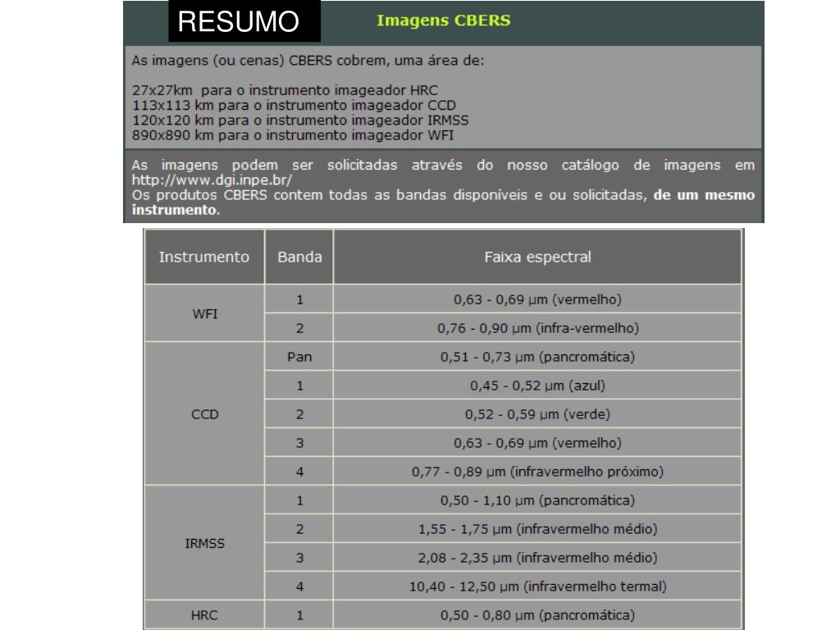Click band 2 cell of WFI

pos(299,328)
